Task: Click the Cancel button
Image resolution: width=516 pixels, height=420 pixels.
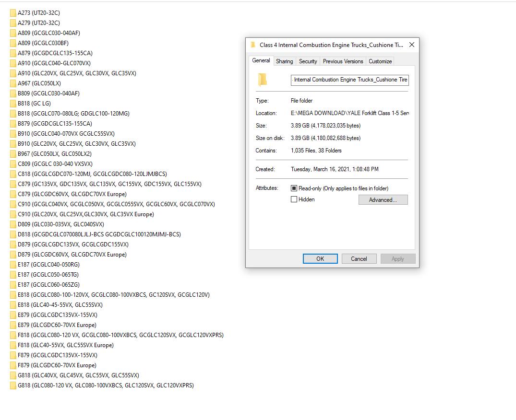Action: coord(359,258)
